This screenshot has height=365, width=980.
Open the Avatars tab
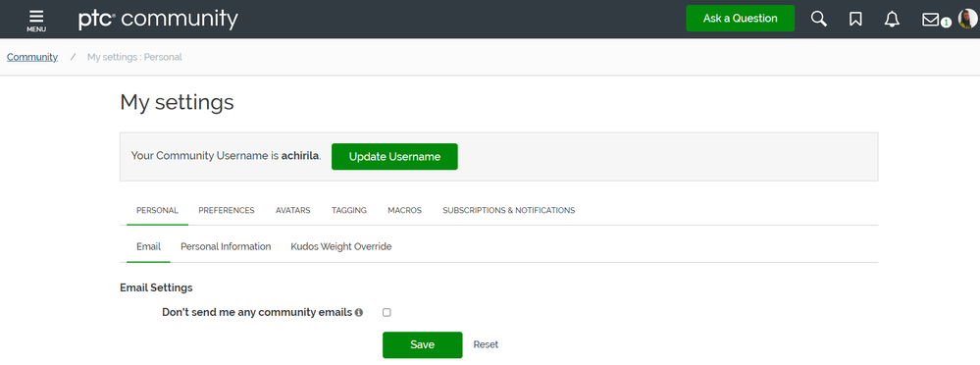click(x=292, y=211)
